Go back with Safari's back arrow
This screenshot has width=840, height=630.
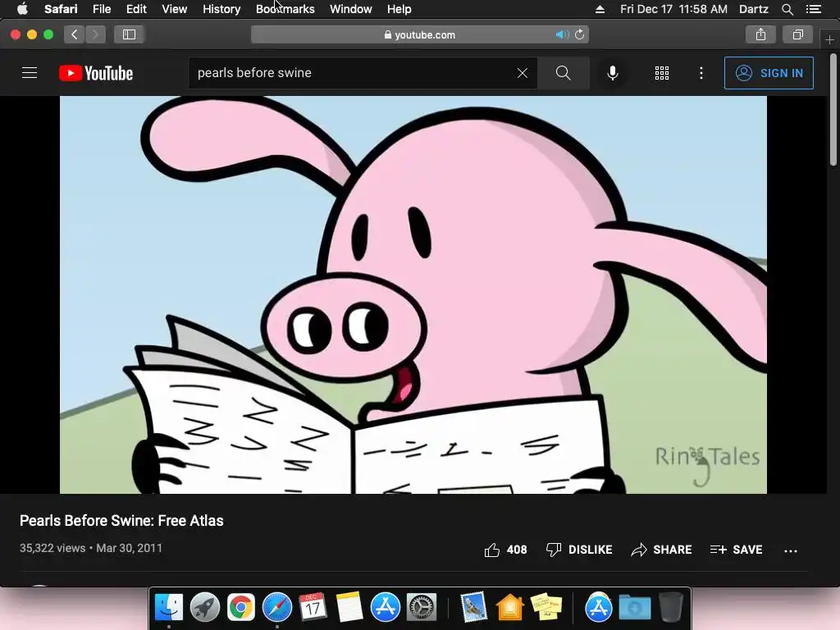75,34
